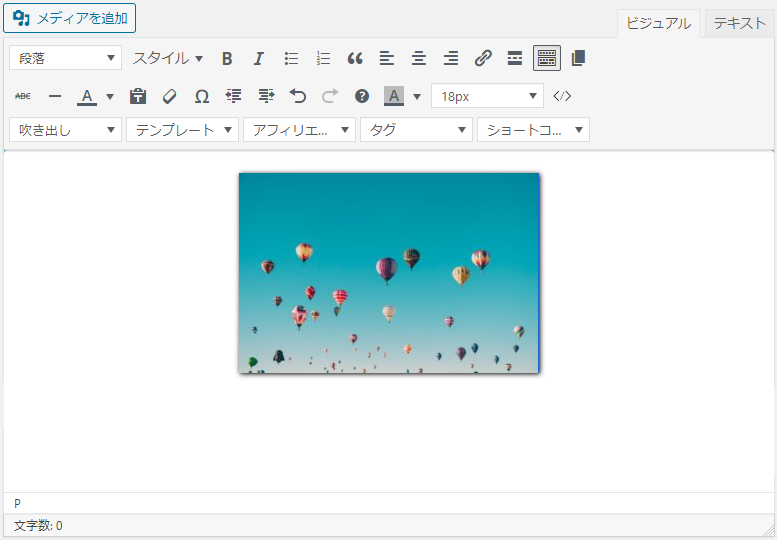Click the Bold formatting icon
This screenshot has height=540, width=777.
(x=227, y=58)
